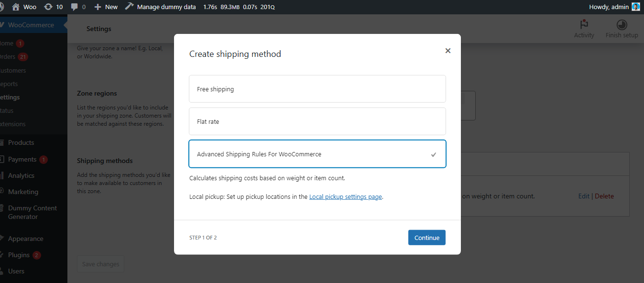The image size is (644, 283).
Task: Open the Analytics menu
Action: point(21,175)
